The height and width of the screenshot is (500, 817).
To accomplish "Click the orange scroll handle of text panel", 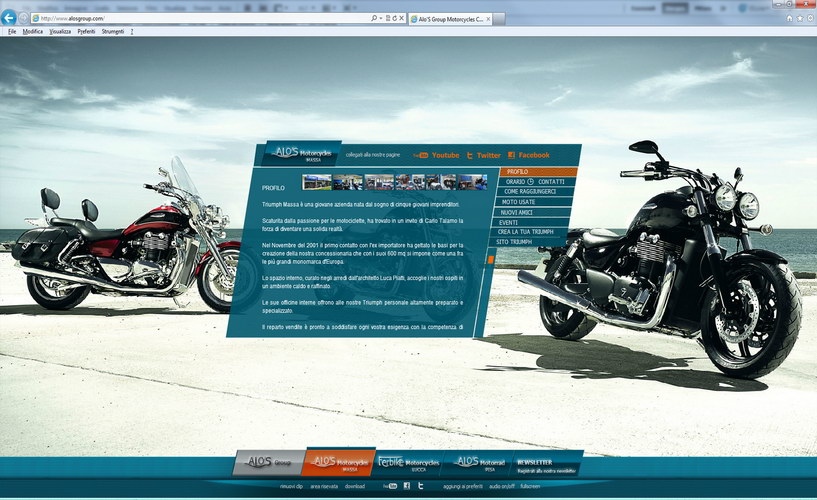I will 490,259.
